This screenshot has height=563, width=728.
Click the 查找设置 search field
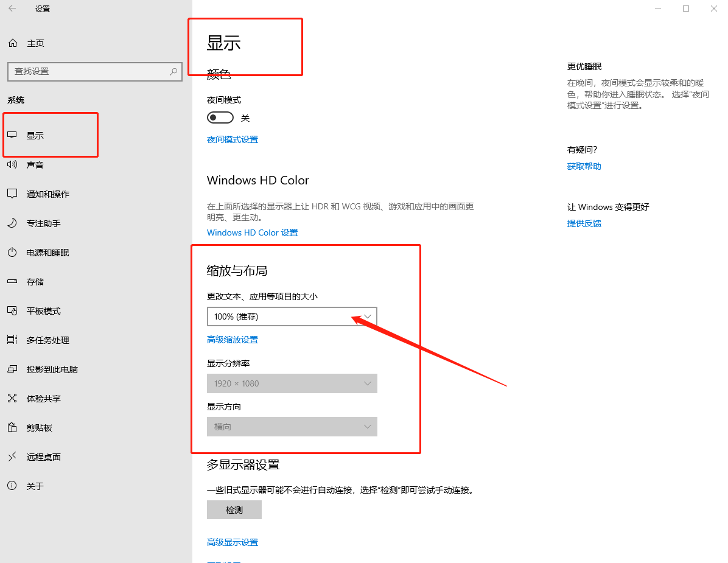click(95, 71)
